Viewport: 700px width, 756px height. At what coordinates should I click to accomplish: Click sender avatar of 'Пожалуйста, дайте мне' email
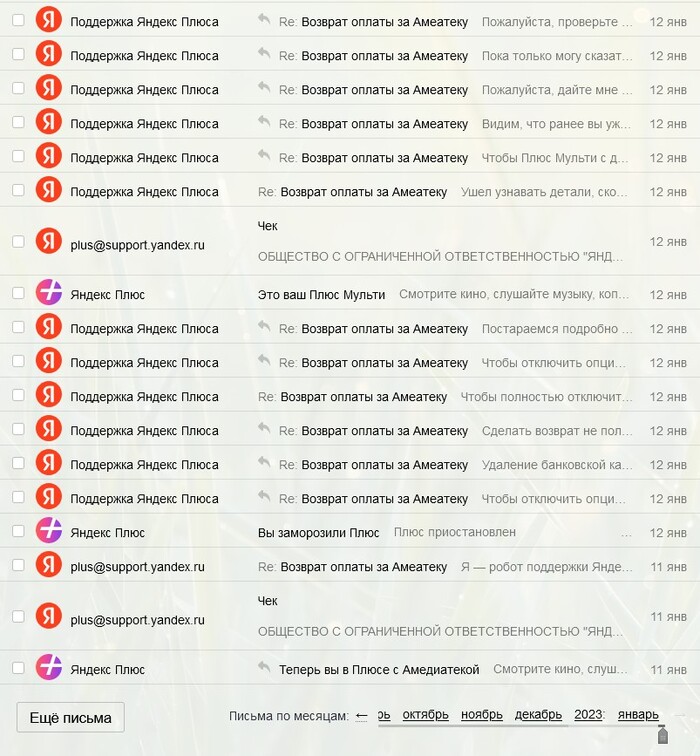pyautogui.click(x=49, y=88)
